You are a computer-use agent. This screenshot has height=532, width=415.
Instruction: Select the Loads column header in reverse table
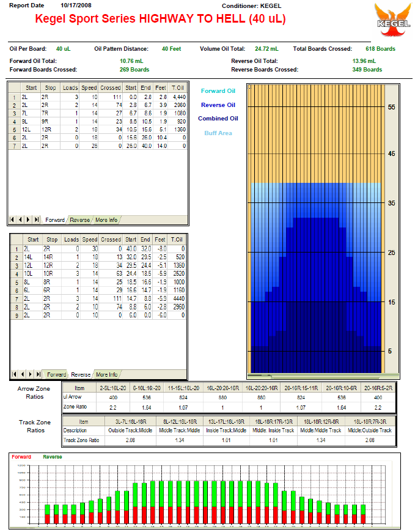71,239
